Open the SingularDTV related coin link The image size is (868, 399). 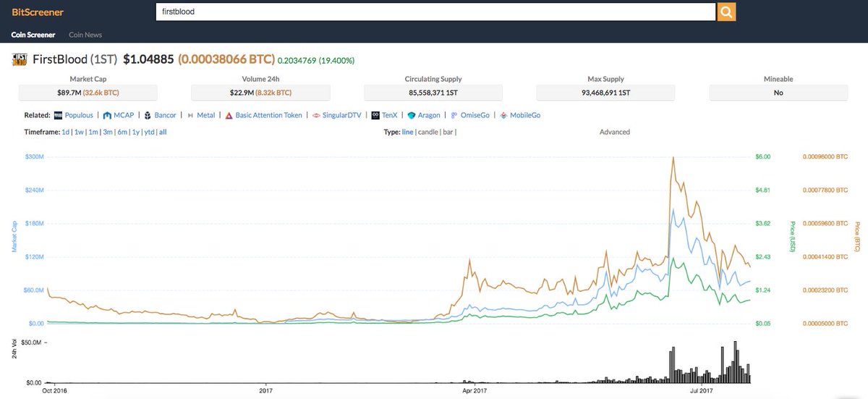point(341,115)
